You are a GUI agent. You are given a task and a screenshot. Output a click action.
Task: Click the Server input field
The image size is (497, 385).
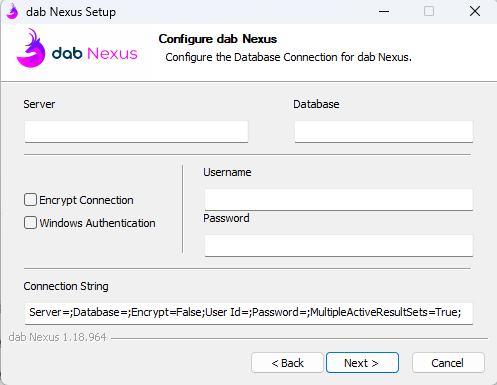point(136,132)
